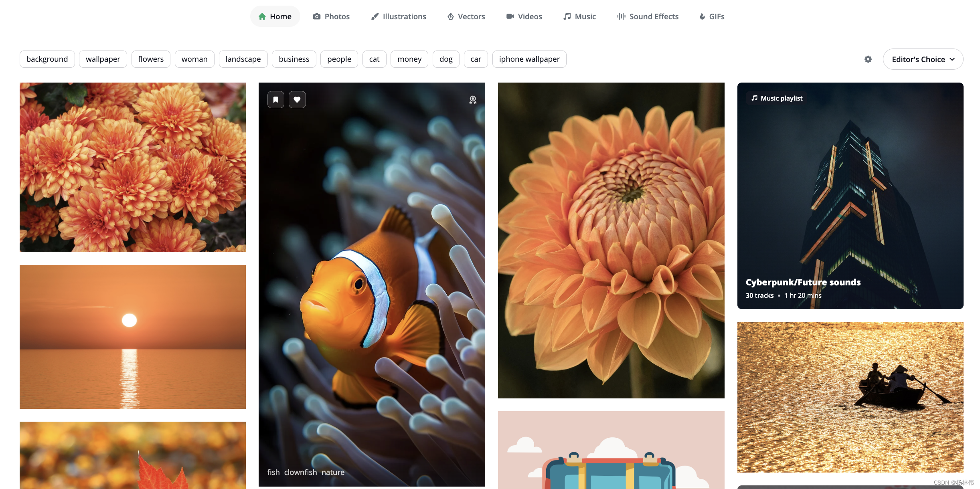
Task: Browse the Music section
Action: (579, 16)
